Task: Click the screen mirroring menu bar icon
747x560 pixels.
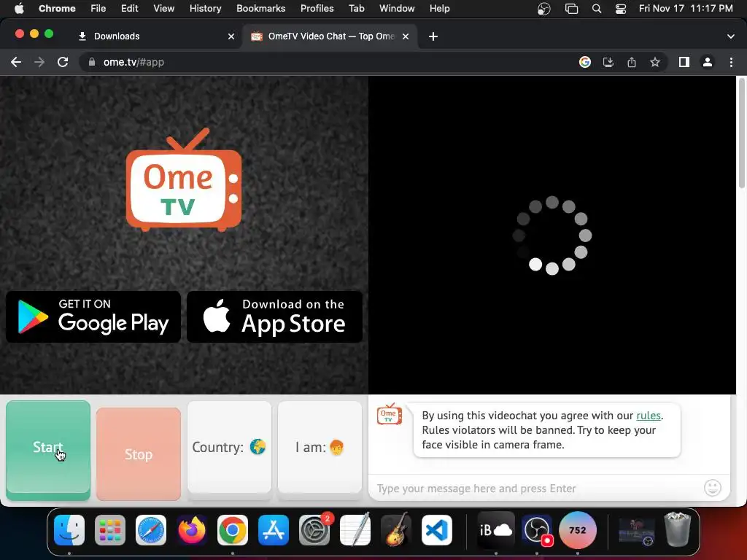Action: (571, 9)
